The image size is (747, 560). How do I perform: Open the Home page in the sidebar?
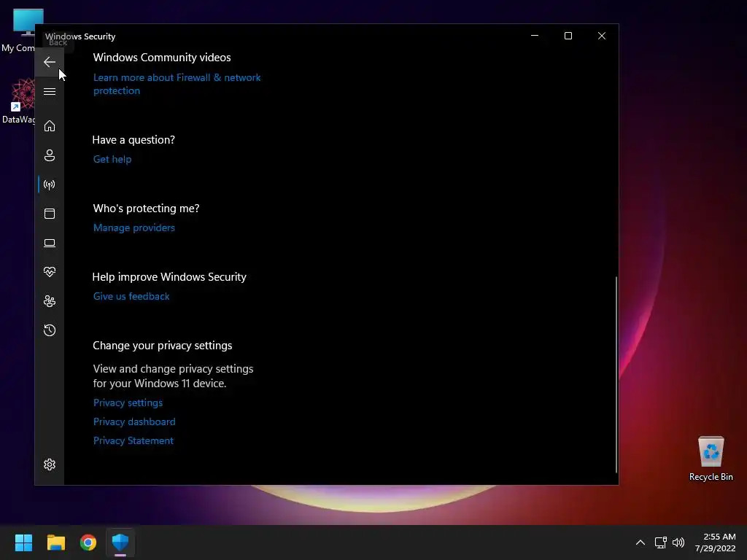pyautogui.click(x=50, y=126)
